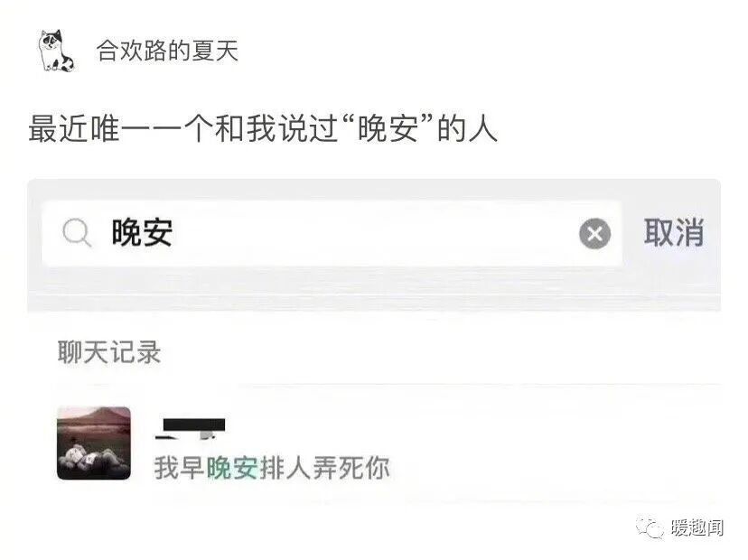
Task: Click the green highlighted 晚安 keyword in result
Action: click(232, 468)
